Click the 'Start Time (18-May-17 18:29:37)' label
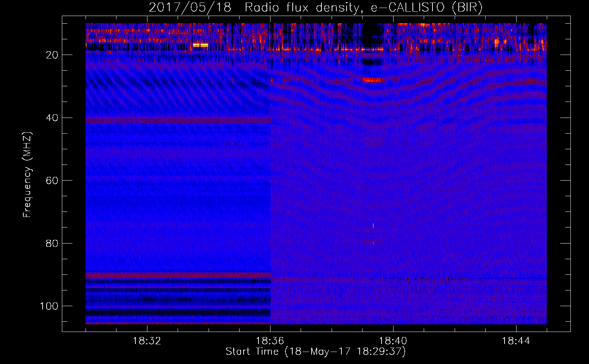Screen dimensions: 589x364 click(316, 352)
